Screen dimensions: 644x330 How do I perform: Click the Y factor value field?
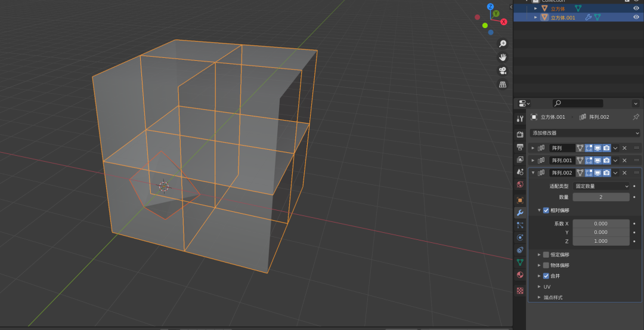pyautogui.click(x=601, y=232)
